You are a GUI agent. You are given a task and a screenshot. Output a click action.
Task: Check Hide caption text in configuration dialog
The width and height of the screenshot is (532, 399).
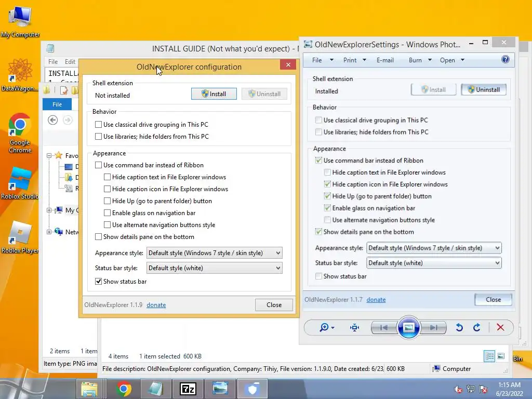107,177
